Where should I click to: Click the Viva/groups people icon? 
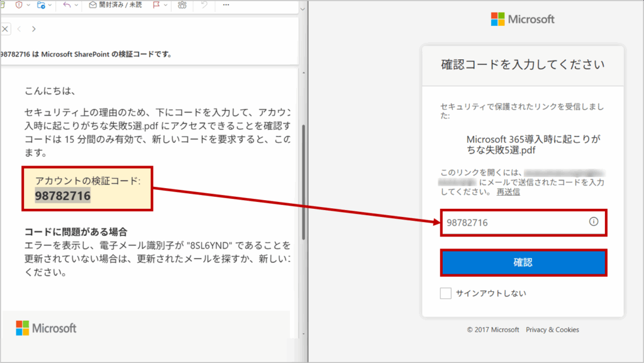click(182, 5)
